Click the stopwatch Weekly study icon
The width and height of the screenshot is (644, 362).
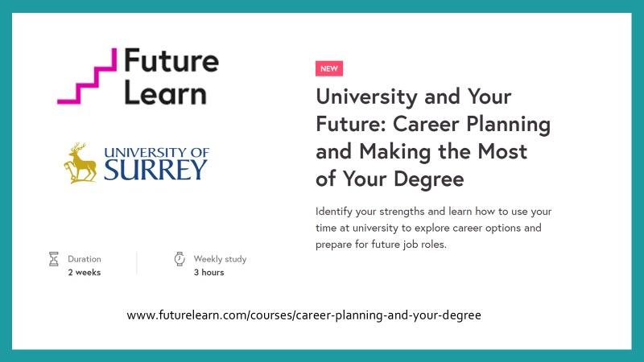[180, 258]
